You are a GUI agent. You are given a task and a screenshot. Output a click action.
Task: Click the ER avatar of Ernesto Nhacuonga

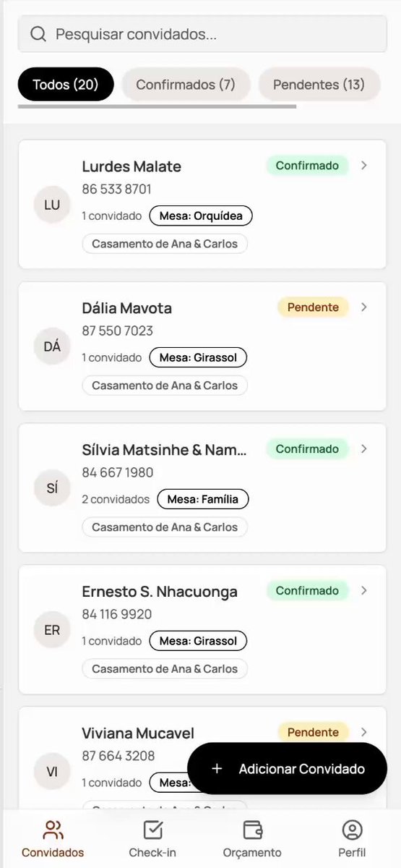click(52, 630)
